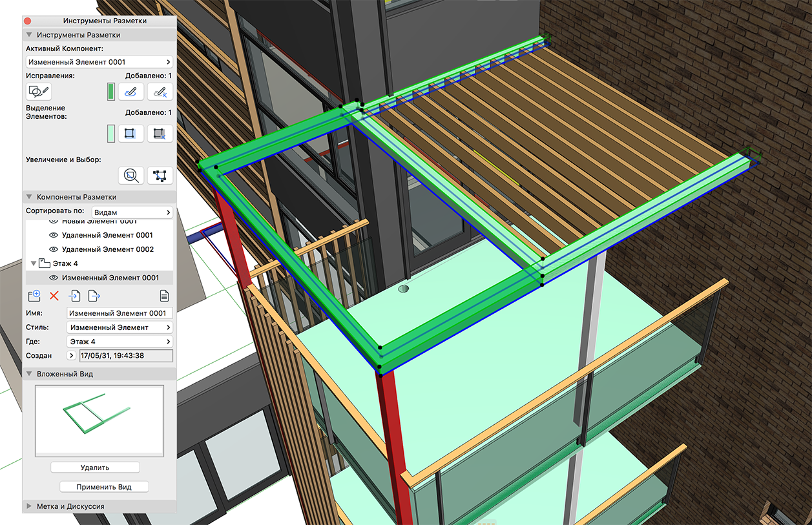Collapse the Вложенный Вид section
812x525 pixels.
pos(29,373)
